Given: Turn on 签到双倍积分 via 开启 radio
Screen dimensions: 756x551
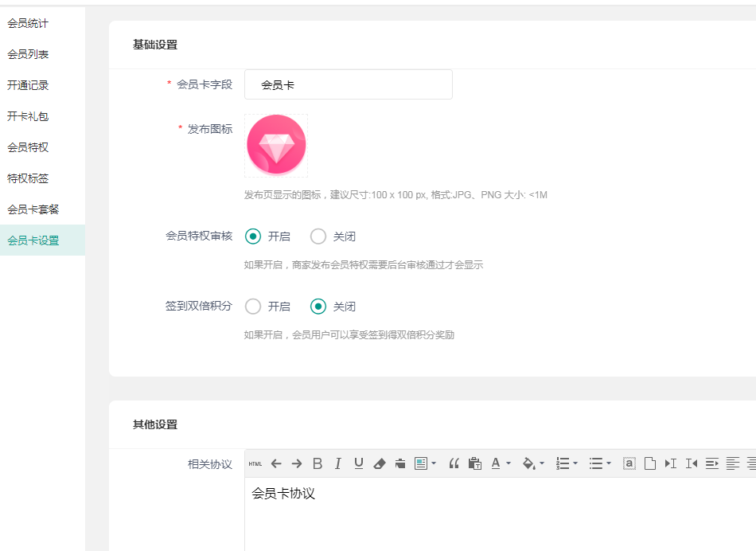Looking at the screenshot, I should 253,307.
